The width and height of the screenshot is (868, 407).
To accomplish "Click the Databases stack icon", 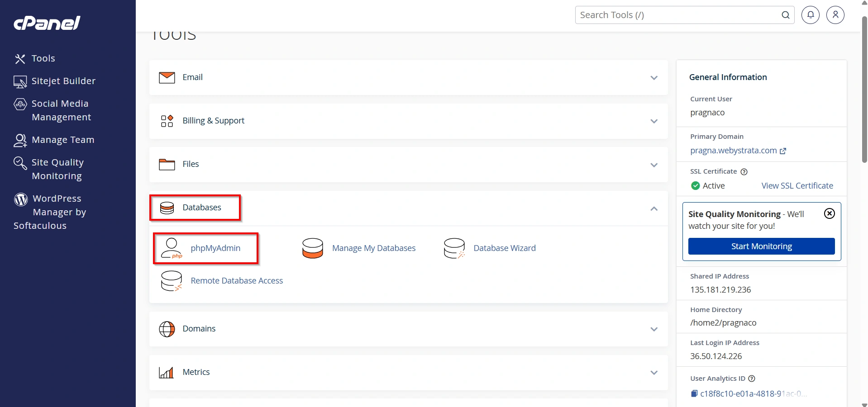I will (x=167, y=208).
